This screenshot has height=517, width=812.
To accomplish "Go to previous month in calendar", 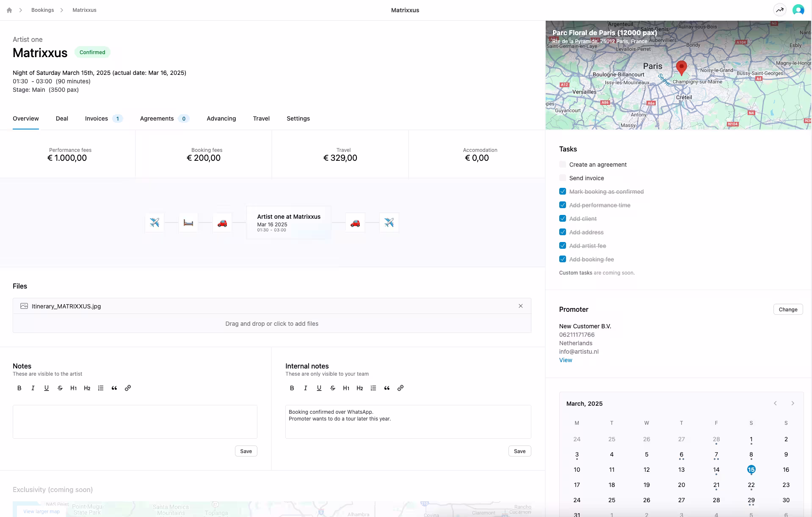I will tap(775, 403).
